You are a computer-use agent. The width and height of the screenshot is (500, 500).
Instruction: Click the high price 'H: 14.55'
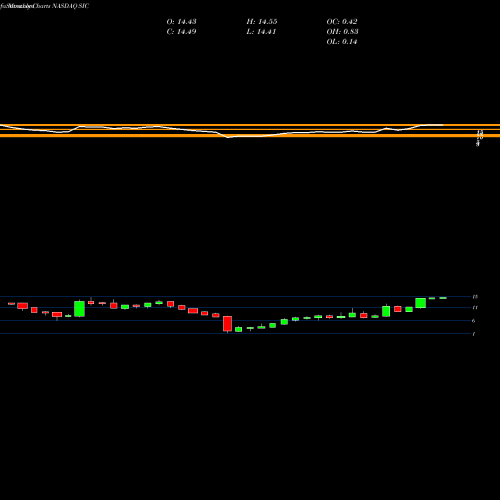tap(262, 22)
